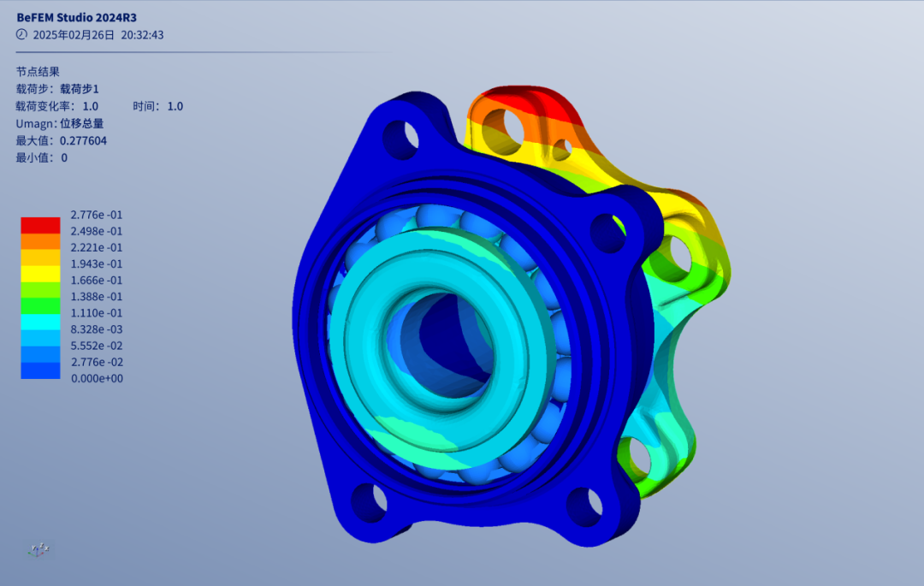The height and width of the screenshot is (586, 924).
Task: Click the darkest blue legend band at bottom
Action: (x=40, y=370)
